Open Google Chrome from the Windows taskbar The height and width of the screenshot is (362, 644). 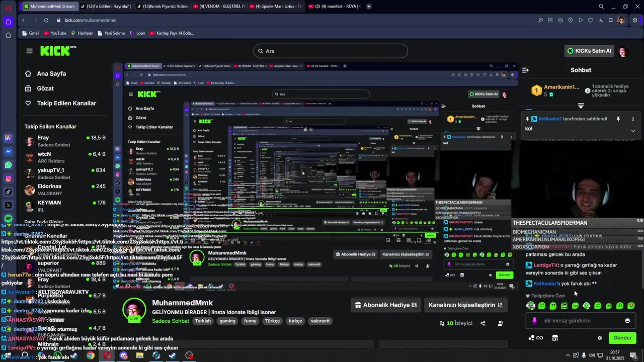[91, 355]
